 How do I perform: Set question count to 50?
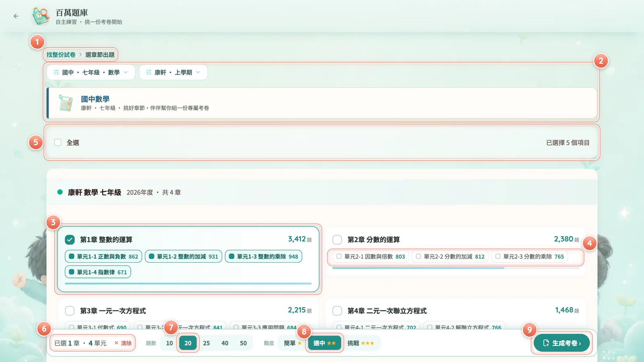[x=244, y=343]
